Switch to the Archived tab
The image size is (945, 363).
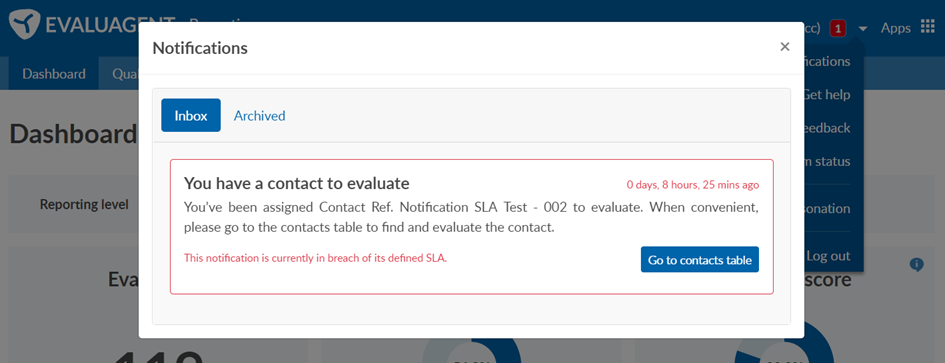pos(259,115)
